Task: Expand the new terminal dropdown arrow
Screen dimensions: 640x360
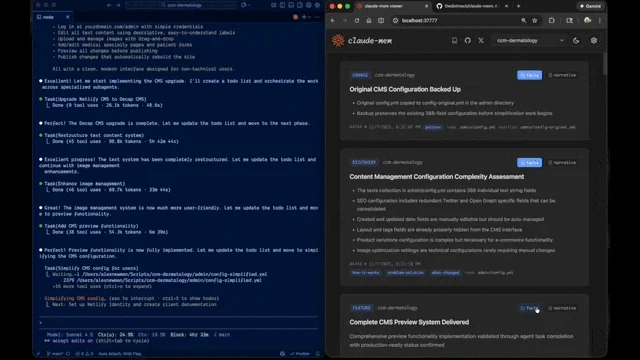Action: (x=310, y=17)
